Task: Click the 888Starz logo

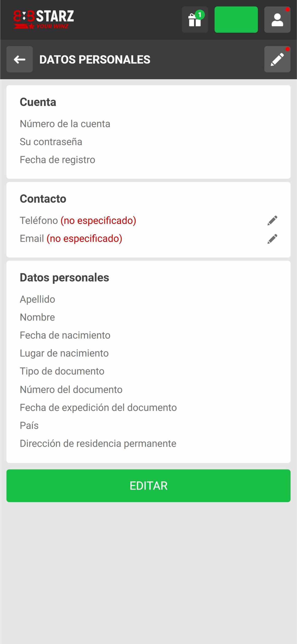Action: (x=44, y=19)
